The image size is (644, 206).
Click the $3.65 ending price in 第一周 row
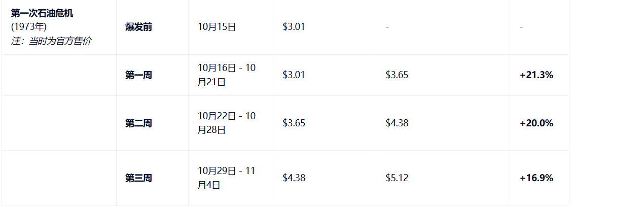tap(397, 75)
